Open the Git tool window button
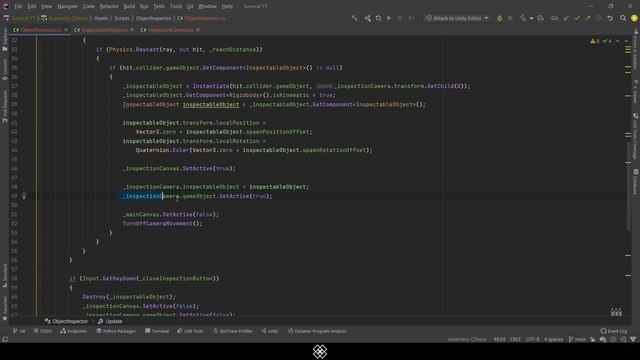 (19, 331)
